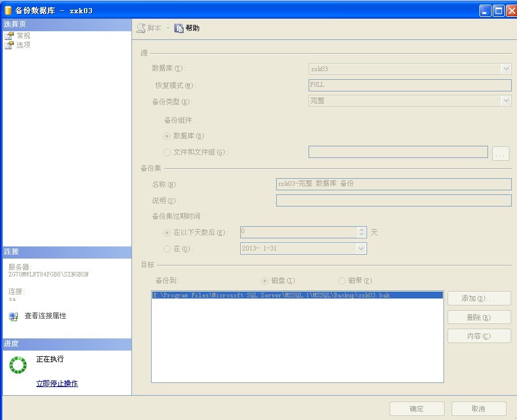Viewport: 517px width, 420px height.
Task: Open the script dropdown arrow
Action: (x=168, y=28)
